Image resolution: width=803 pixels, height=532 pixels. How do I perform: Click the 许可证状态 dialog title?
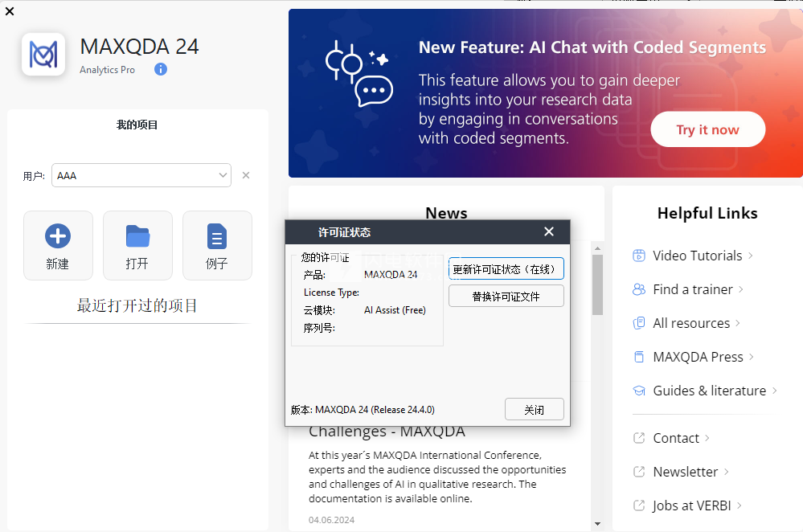(344, 232)
